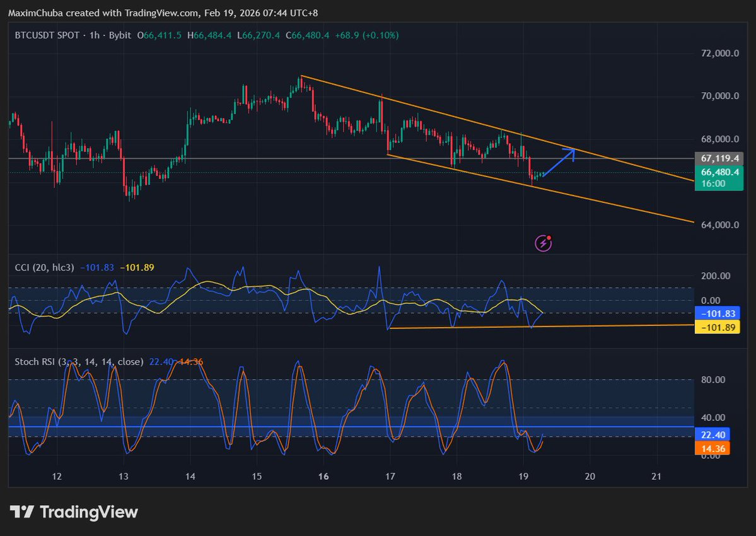756x536 pixels.
Task: Open the CCI (20, hlc3) indicator legend
Action: 44,267
